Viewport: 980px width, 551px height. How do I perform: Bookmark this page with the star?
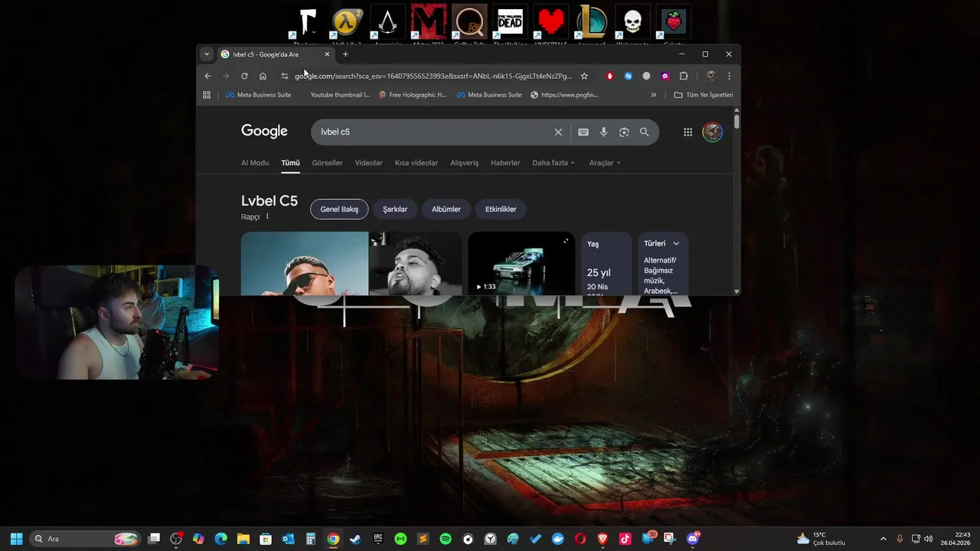[584, 76]
